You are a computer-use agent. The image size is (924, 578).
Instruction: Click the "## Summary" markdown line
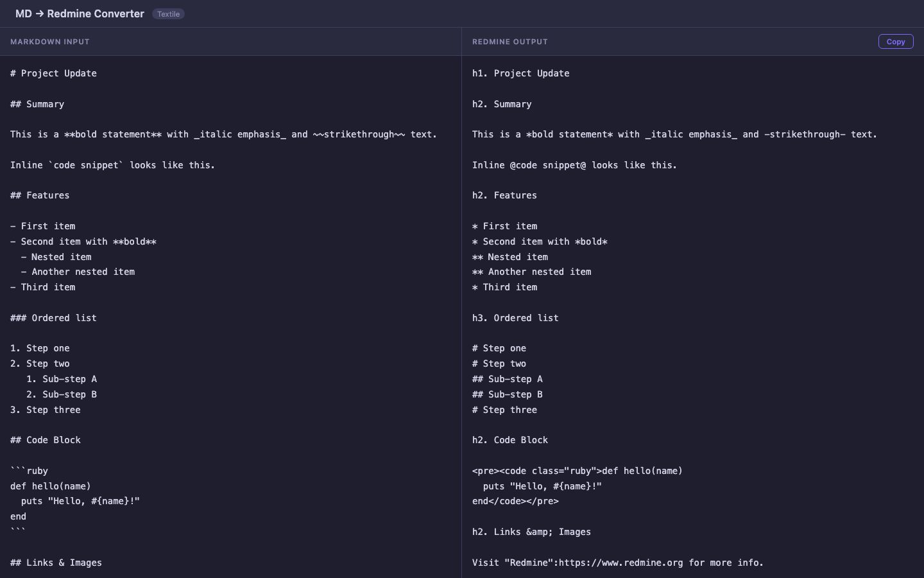pyautogui.click(x=37, y=104)
